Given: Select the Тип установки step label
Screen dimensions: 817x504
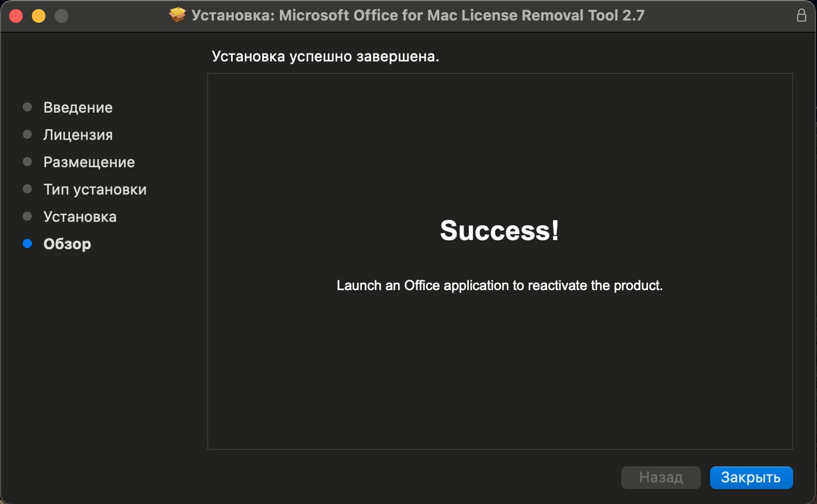Looking at the screenshot, I should tap(95, 189).
